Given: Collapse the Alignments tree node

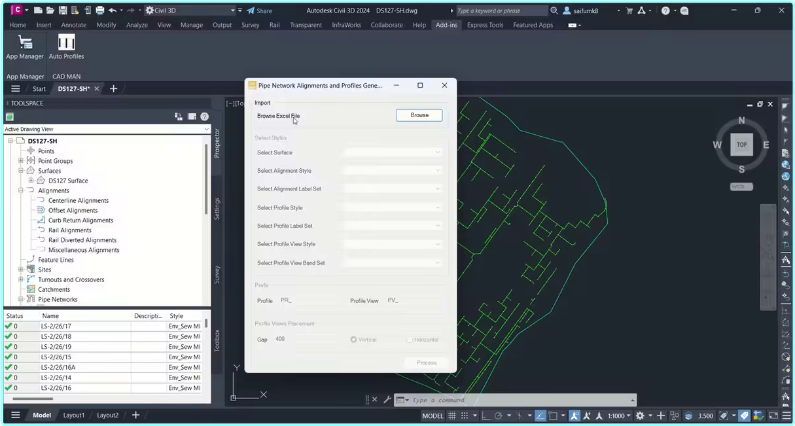Looking at the screenshot, I should [x=21, y=191].
